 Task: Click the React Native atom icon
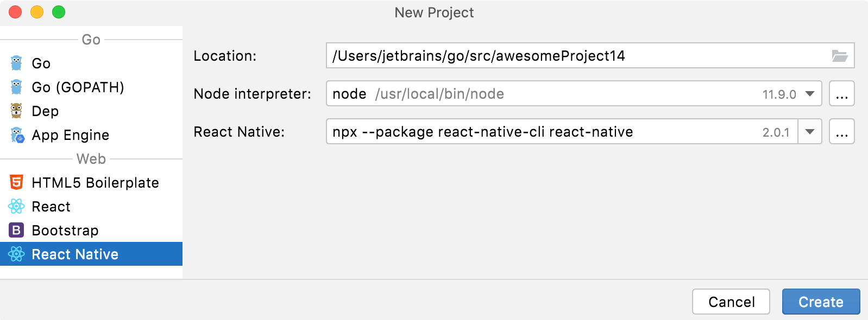[16, 254]
